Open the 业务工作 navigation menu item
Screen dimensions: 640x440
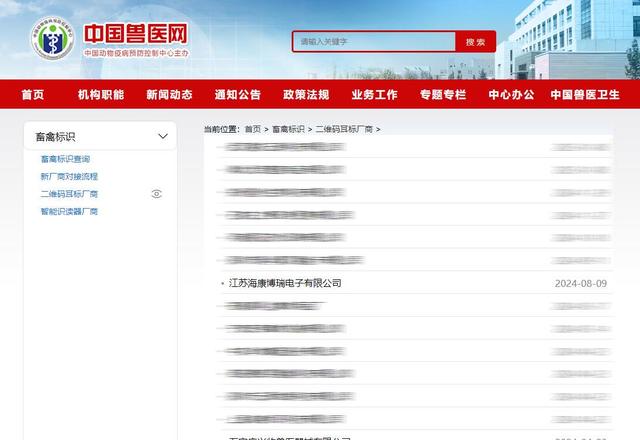coord(374,95)
